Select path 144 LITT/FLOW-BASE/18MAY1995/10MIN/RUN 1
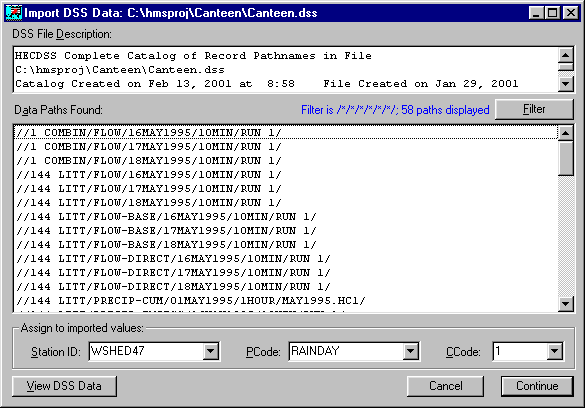The height and width of the screenshot is (408, 585). click(x=286, y=245)
